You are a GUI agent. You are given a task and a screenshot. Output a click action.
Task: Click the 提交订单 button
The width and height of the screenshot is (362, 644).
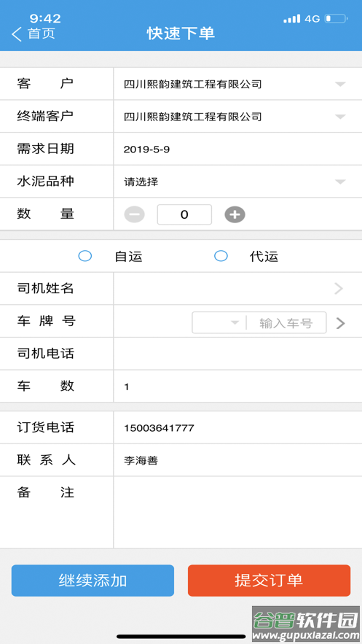[x=269, y=581]
